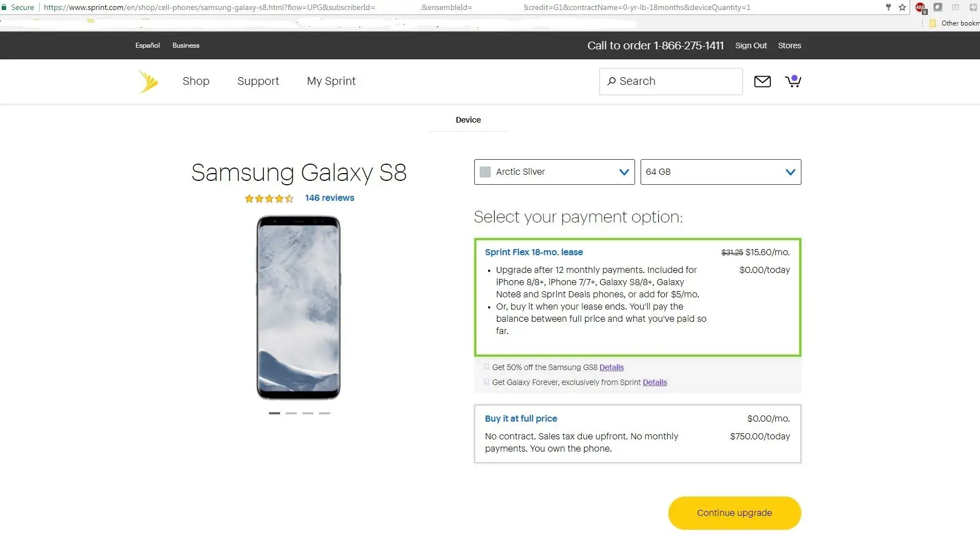The width and height of the screenshot is (980, 547).
Task: Click the Adblock Plus extension icon
Action: pos(921,8)
